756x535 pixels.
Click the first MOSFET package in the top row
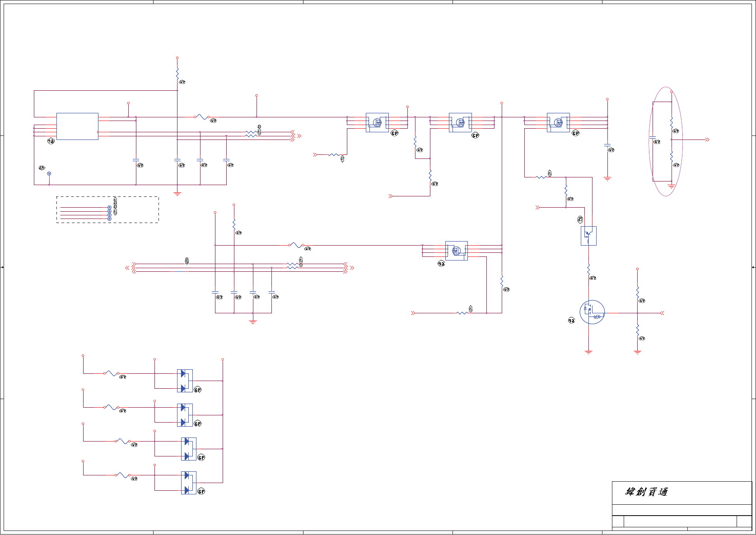[x=377, y=122]
